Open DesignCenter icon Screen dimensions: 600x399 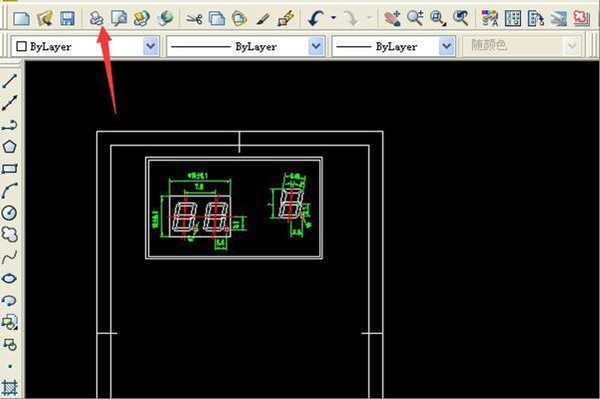(513, 18)
